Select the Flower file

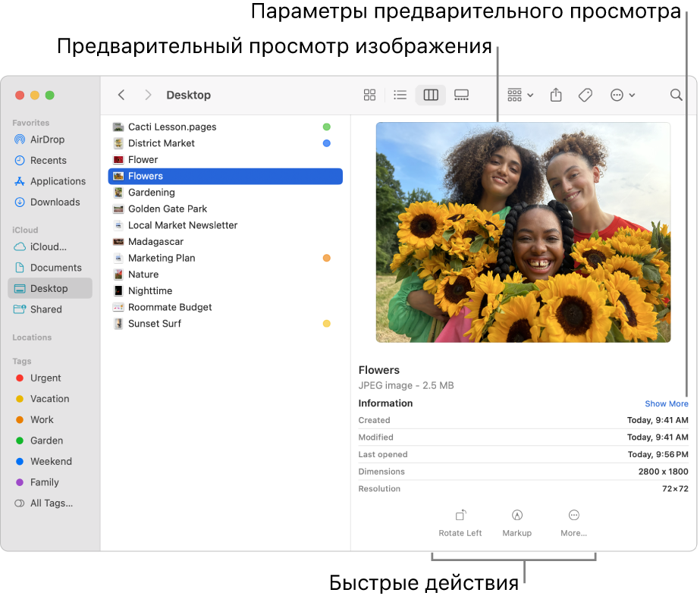pyautogui.click(x=225, y=160)
